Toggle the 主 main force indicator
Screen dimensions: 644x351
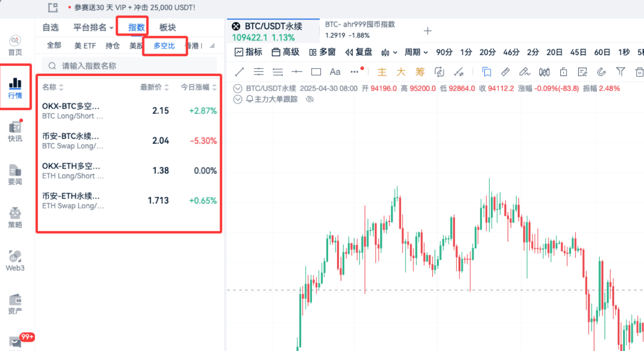tap(382, 72)
